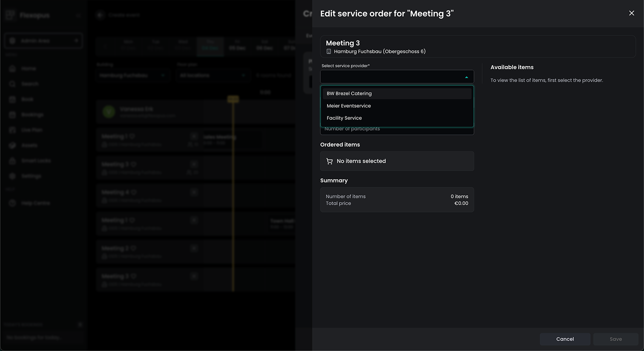Close the Edit service order panel
Image resolution: width=644 pixels, height=351 pixels.
click(631, 13)
